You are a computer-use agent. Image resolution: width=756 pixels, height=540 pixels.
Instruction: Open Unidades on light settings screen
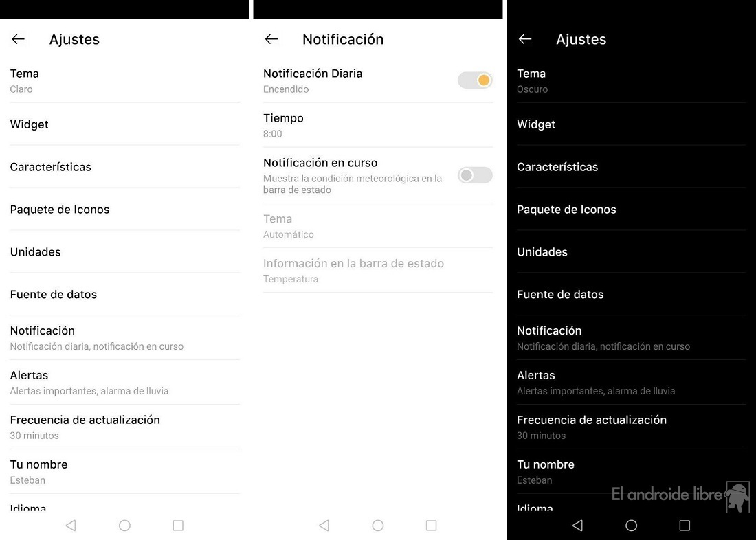(125, 251)
